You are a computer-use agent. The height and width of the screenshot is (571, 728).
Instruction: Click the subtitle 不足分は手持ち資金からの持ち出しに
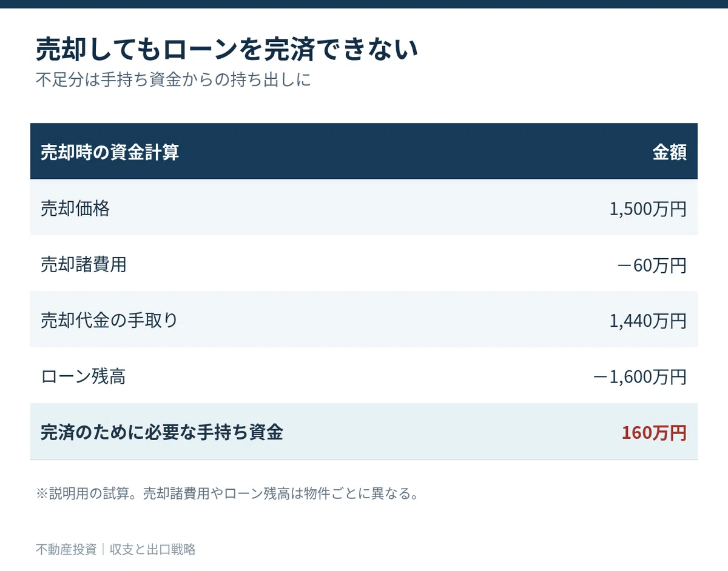pyautogui.click(x=174, y=80)
